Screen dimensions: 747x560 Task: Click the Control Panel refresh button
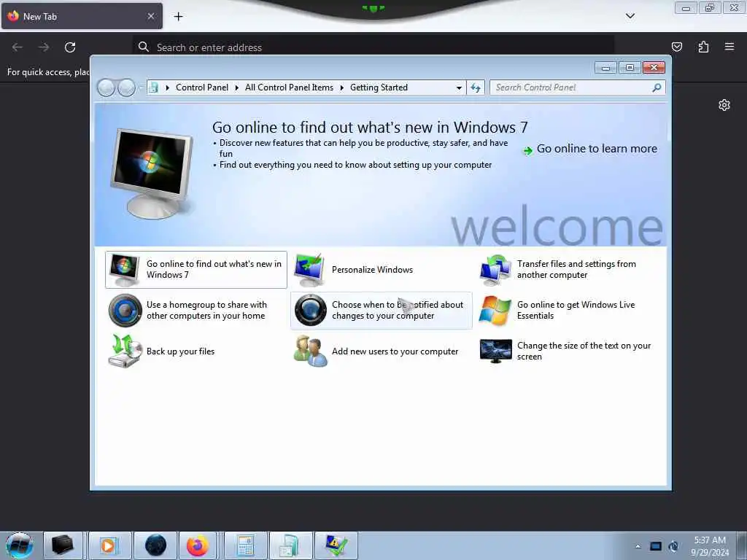coord(476,87)
